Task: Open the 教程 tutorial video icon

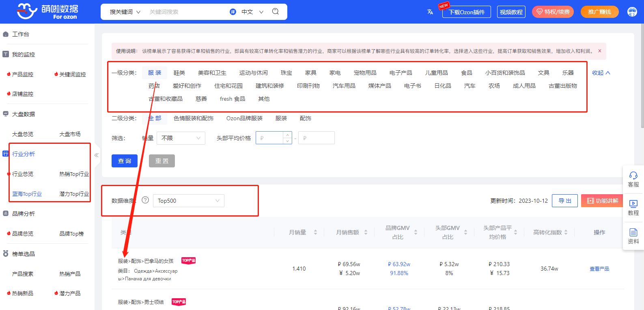Action: [x=633, y=204]
